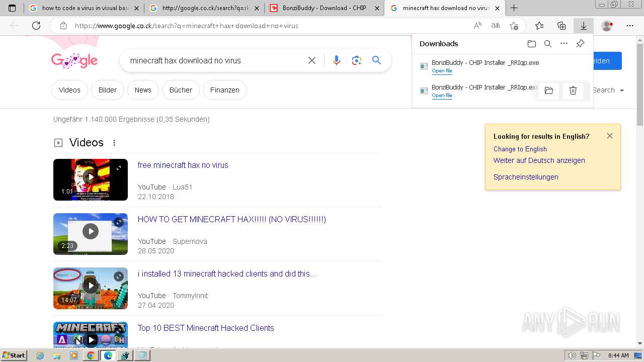
Task: Refresh the current page
Action: (x=36, y=26)
